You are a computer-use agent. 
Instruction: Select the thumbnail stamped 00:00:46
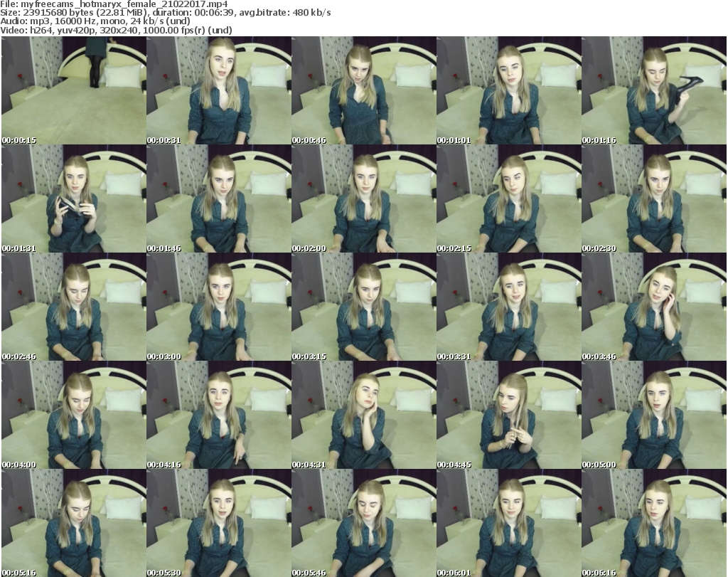(363, 90)
